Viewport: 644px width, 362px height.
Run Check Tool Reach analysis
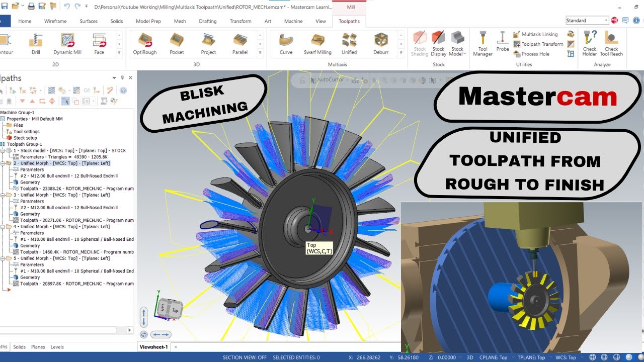coord(611,44)
